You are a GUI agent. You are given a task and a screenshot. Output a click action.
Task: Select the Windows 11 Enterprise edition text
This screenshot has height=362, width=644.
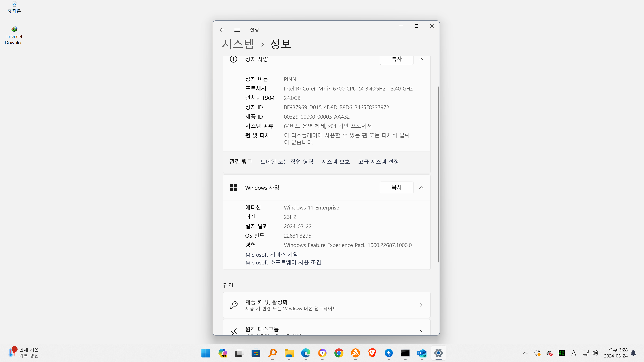coord(311,208)
